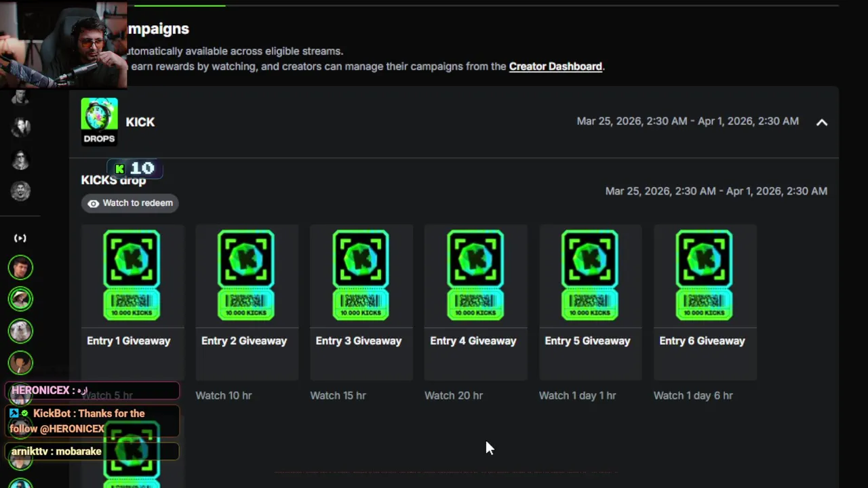
Task: Open the third grey sidebar channel avatar
Action: [20, 159]
